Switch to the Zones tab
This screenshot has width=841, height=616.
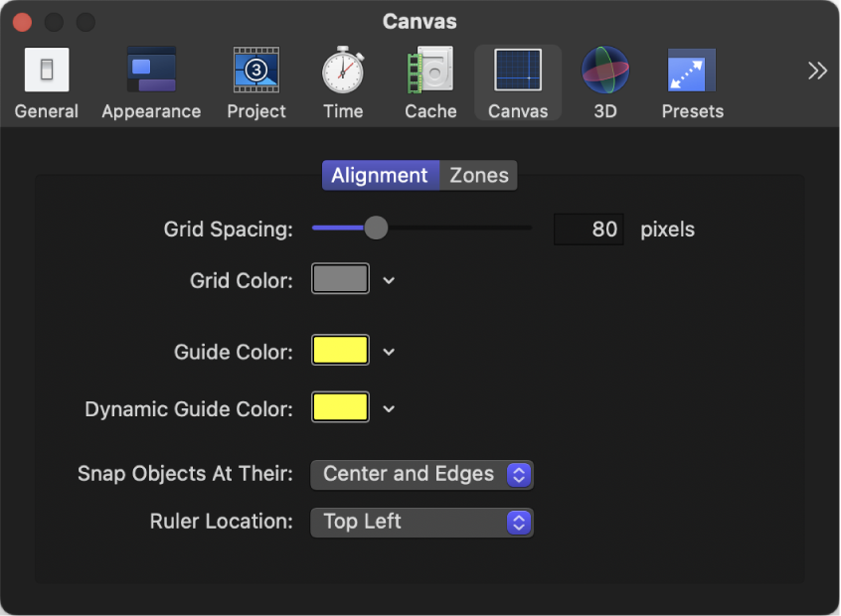click(478, 175)
